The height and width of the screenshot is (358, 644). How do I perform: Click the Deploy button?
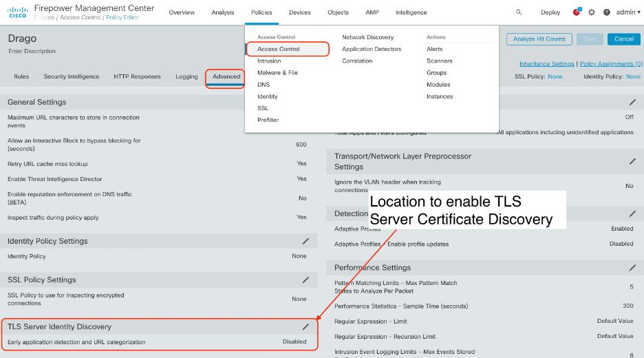pyautogui.click(x=550, y=12)
